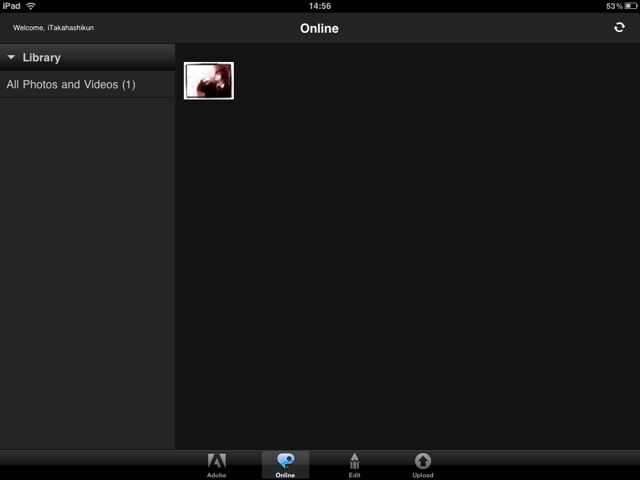Switch to the Online tab
Viewport: 640px width, 480px height.
point(285,465)
